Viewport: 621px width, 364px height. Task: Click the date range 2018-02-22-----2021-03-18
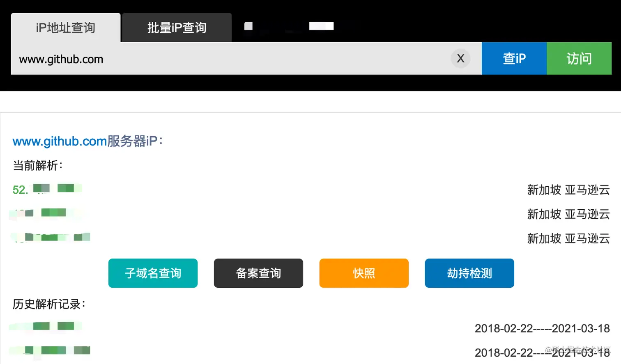[x=542, y=328]
